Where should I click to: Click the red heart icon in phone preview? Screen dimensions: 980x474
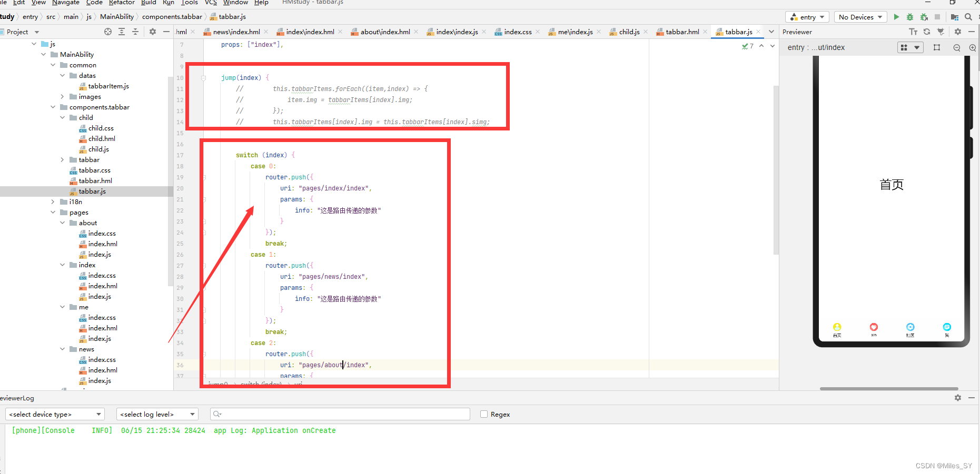[x=874, y=327]
